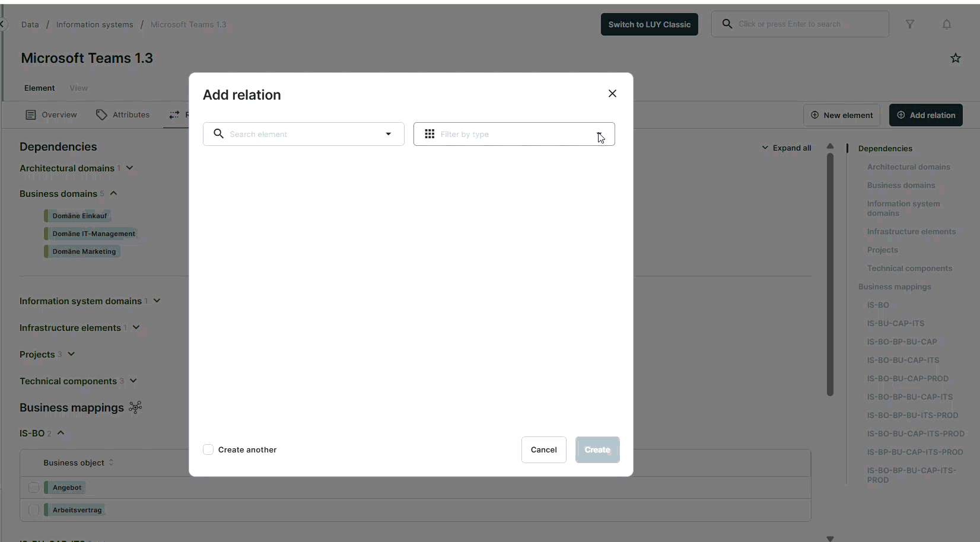The image size is (980, 542).
Task: Open the Overview tab
Action: (51, 114)
